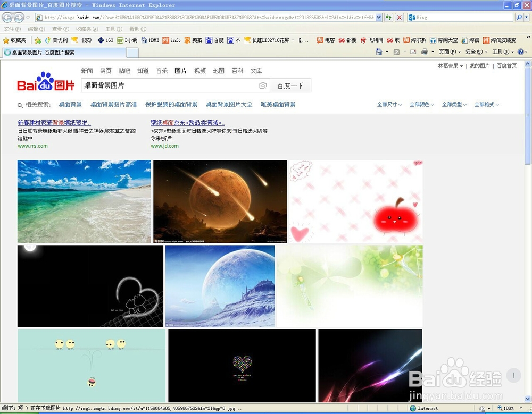The image size is (532, 414).
Task: Click the camera image-search icon
Action: 263,86
